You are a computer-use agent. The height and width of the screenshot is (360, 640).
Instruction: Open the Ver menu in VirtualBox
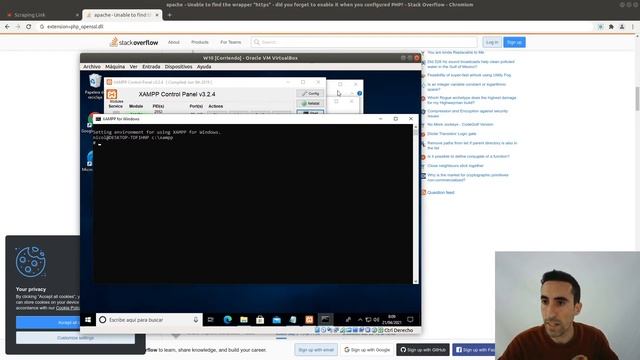click(x=133, y=67)
